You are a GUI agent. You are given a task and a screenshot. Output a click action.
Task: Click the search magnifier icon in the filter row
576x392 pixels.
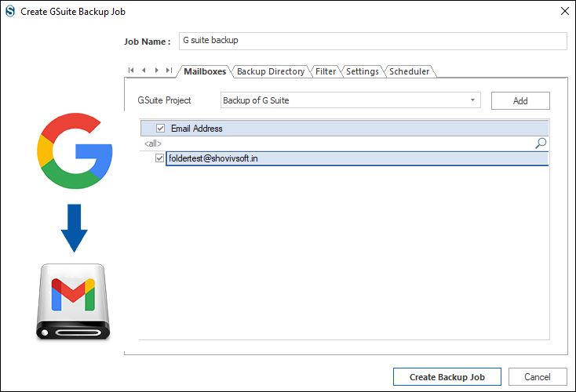tap(541, 143)
